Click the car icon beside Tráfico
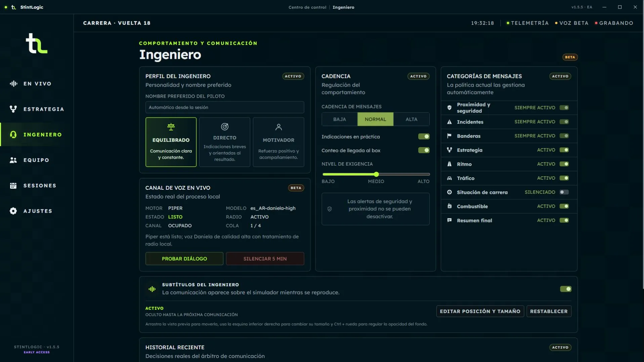Image resolution: width=644 pixels, height=362 pixels. click(449, 178)
